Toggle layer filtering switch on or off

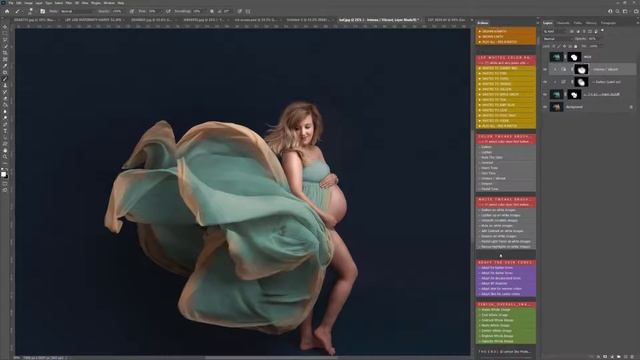click(x=603, y=31)
